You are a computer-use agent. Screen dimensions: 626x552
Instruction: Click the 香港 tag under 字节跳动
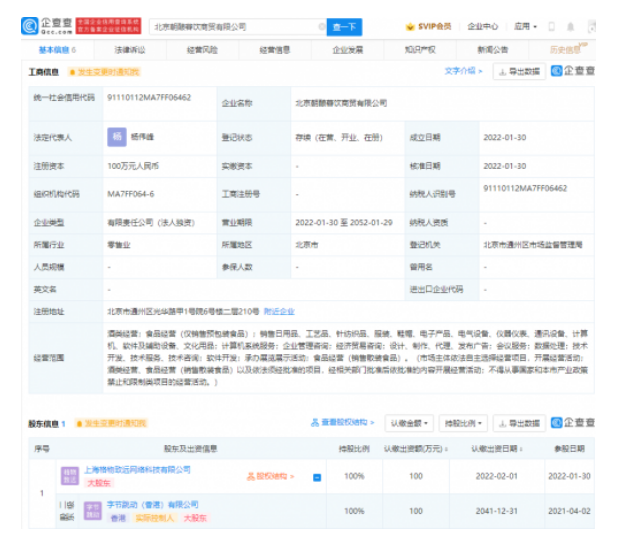point(118,518)
